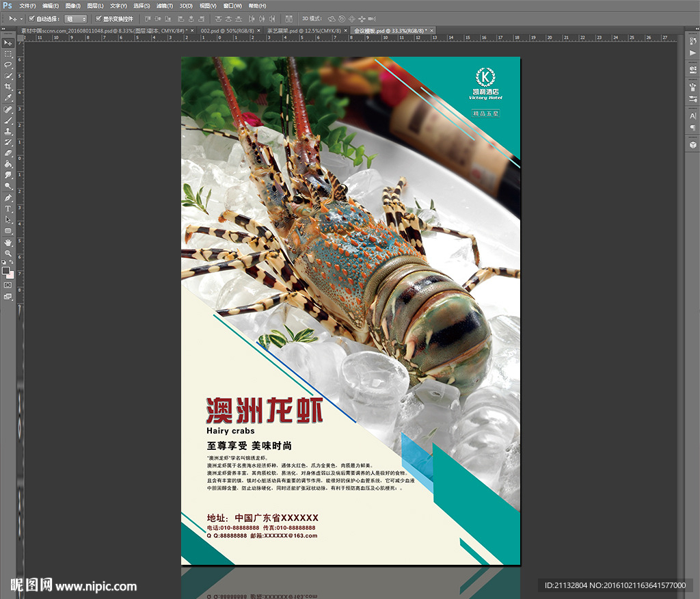Screen dimensions: 700x599
Task: Open the Paragraph panel icon
Action: pos(693,127)
